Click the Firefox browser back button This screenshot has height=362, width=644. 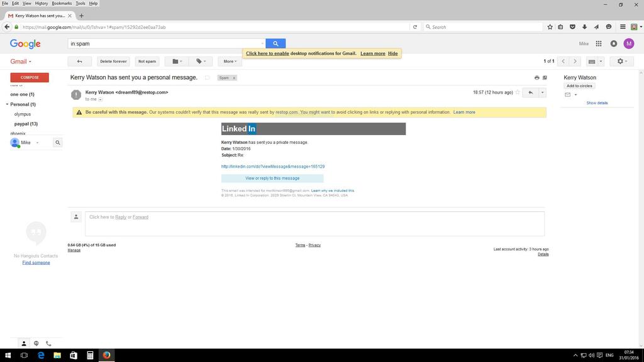click(7, 27)
